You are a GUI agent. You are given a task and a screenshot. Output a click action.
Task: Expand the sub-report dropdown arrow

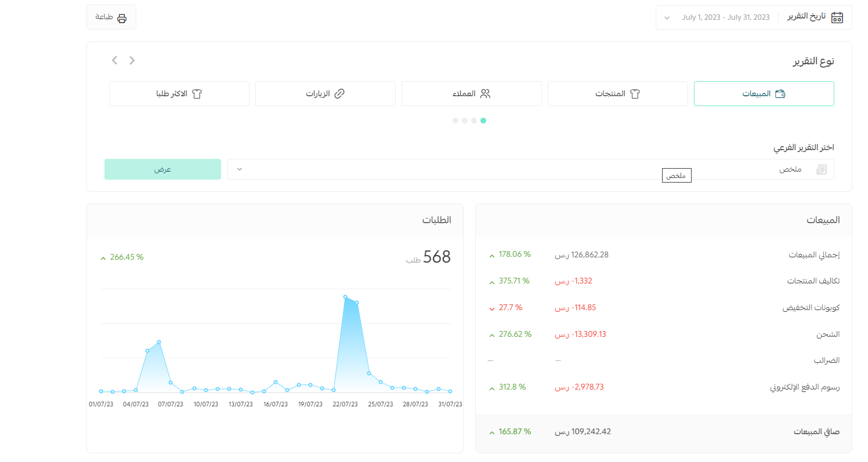tap(239, 169)
